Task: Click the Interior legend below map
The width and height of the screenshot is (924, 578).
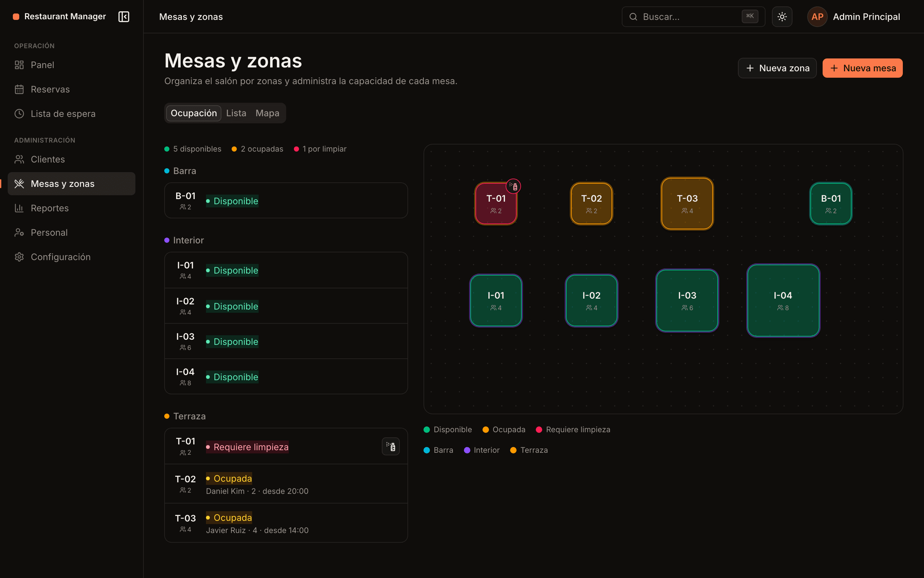Action: click(482, 450)
